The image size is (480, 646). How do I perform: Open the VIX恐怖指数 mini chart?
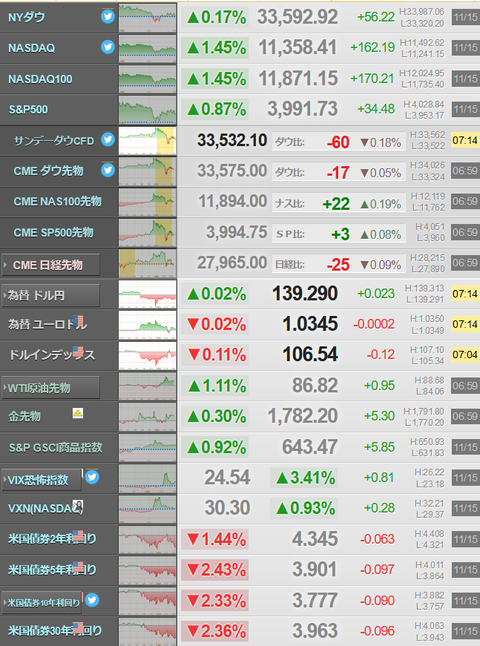click(148, 478)
